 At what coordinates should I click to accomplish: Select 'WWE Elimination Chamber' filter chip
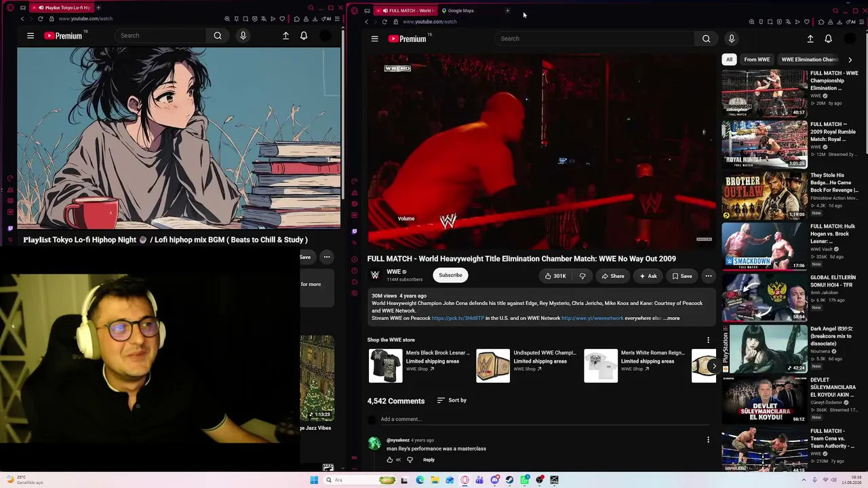pyautogui.click(x=810, y=60)
